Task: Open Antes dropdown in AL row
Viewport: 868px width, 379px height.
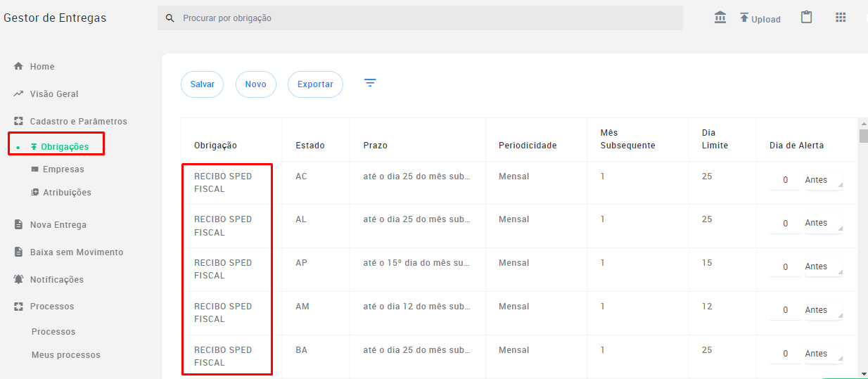Action: (x=824, y=224)
